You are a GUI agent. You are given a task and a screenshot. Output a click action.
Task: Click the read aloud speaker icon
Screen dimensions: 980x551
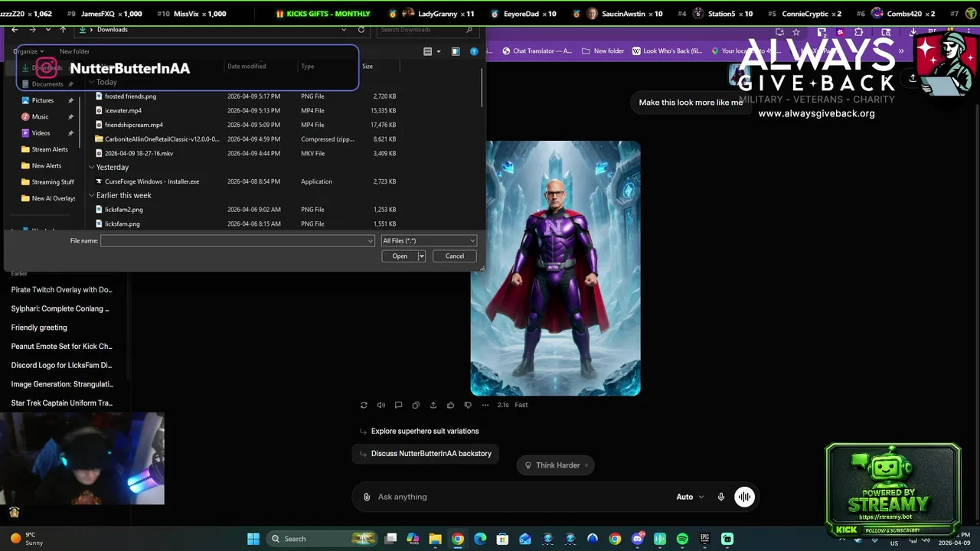tap(381, 405)
